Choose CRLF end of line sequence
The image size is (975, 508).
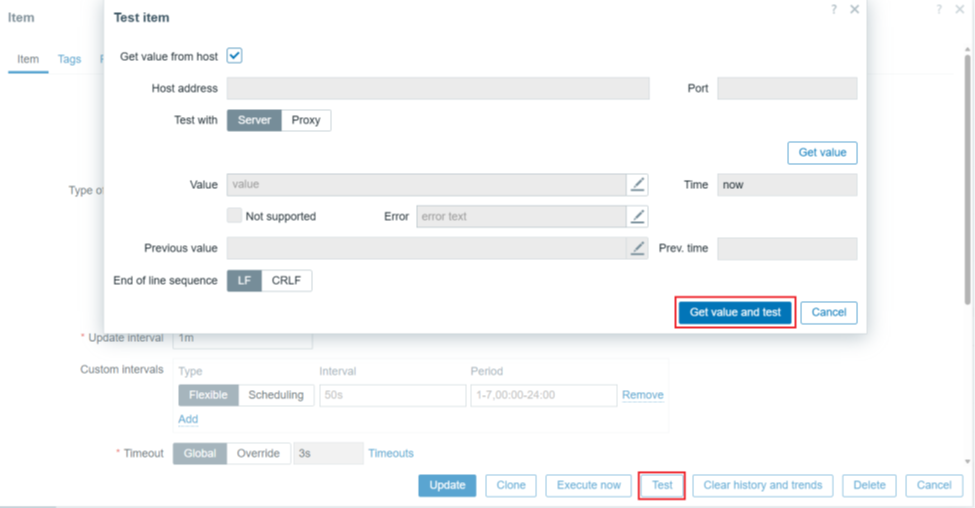click(287, 281)
